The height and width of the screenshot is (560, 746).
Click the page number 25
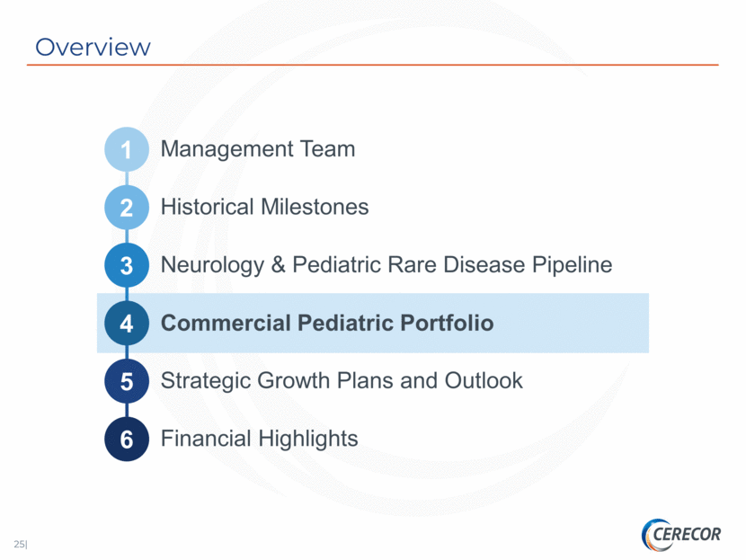20,544
